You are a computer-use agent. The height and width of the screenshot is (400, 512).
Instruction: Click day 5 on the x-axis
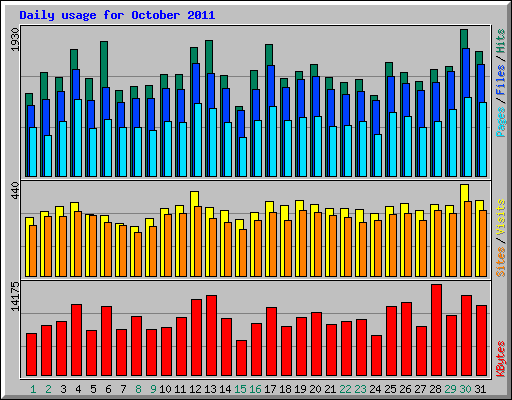[x=93, y=389]
